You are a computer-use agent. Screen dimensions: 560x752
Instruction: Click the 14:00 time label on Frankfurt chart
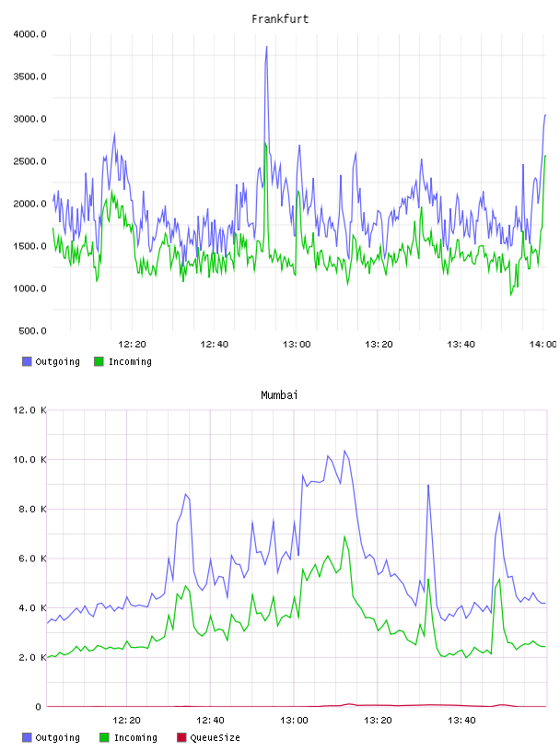tap(542, 345)
